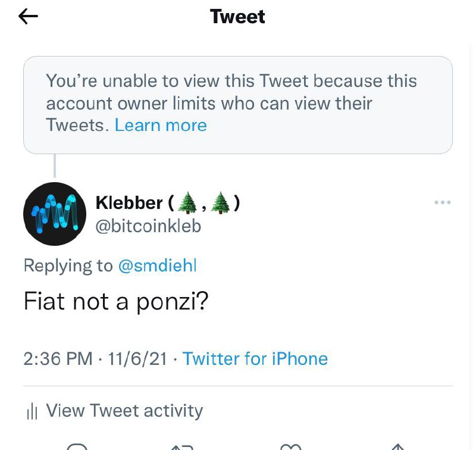Click the reply speech bubble icon

(77, 446)
